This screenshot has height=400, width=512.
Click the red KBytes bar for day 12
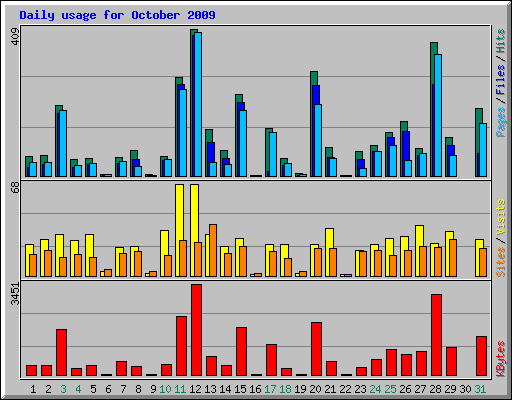pyautogui.click(x=197, y=330)
